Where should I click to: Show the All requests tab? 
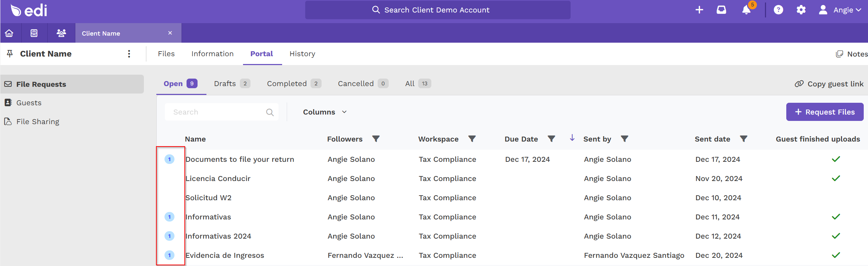[418, 84]
